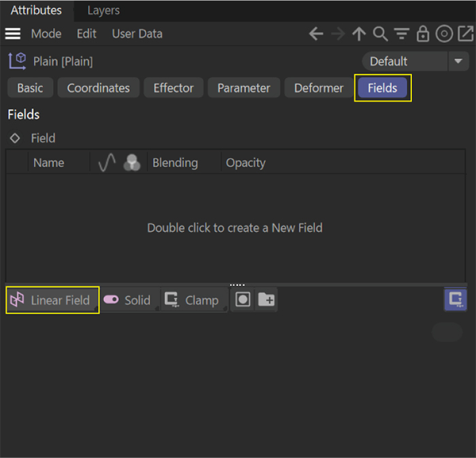Toggle the Field keyframe diamond
Viewport: 476px width, 458px height.
[15, 138]
